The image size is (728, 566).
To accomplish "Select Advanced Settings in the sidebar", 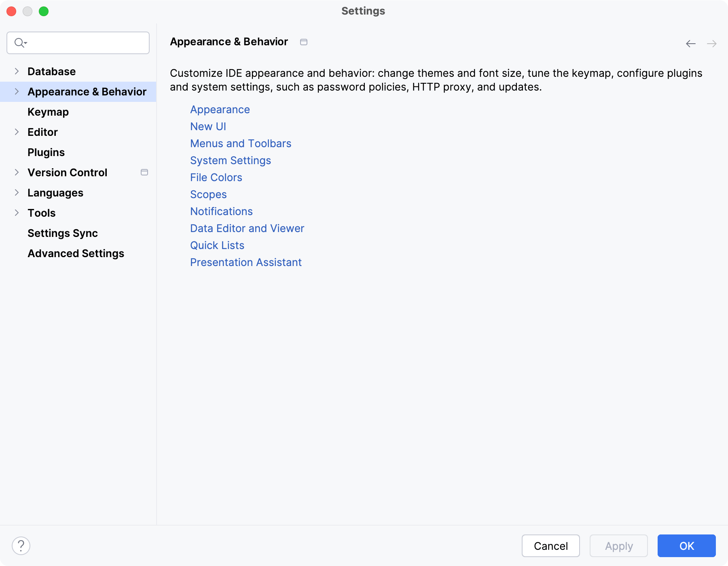I will pyautogui.click(x=76, y=253).
